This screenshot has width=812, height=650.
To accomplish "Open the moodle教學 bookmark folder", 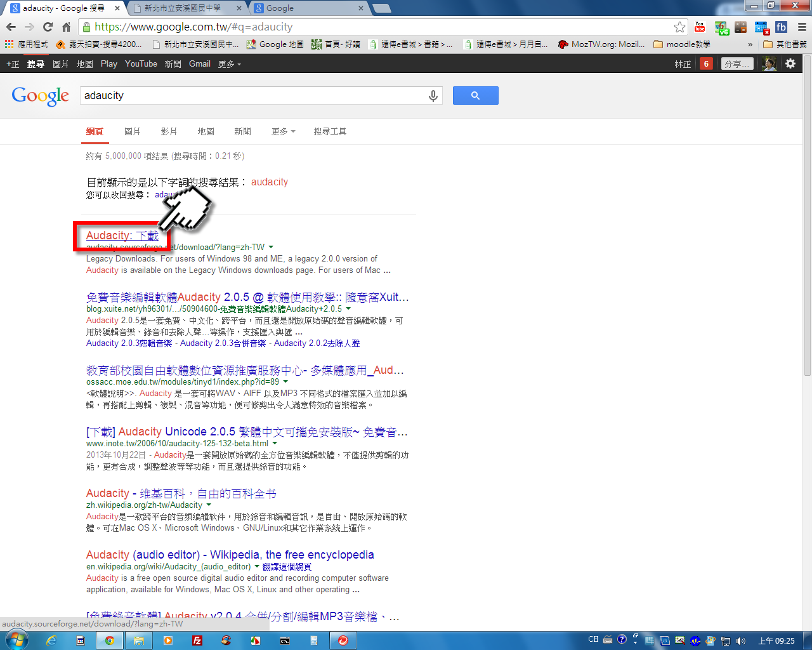I will (682, 44).
